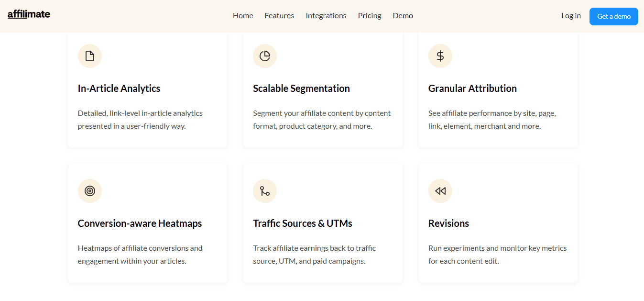This screenshot has height=301, width=644.
Task: Open the Home menu item
Action: (x=243, y=16)
